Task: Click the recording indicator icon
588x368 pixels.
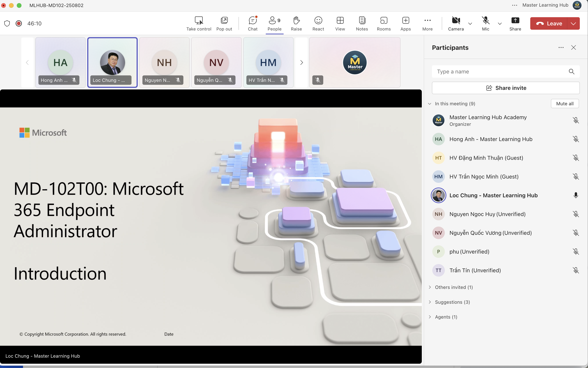Action: 19,23
